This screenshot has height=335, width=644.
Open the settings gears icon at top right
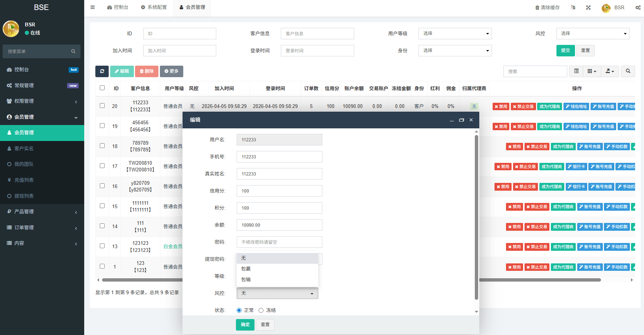[x=638, y=7]
